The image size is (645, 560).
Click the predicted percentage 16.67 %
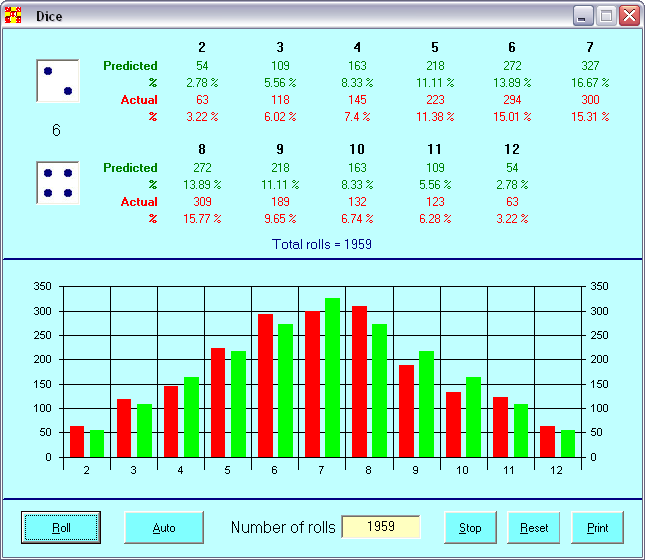[590, 83]
